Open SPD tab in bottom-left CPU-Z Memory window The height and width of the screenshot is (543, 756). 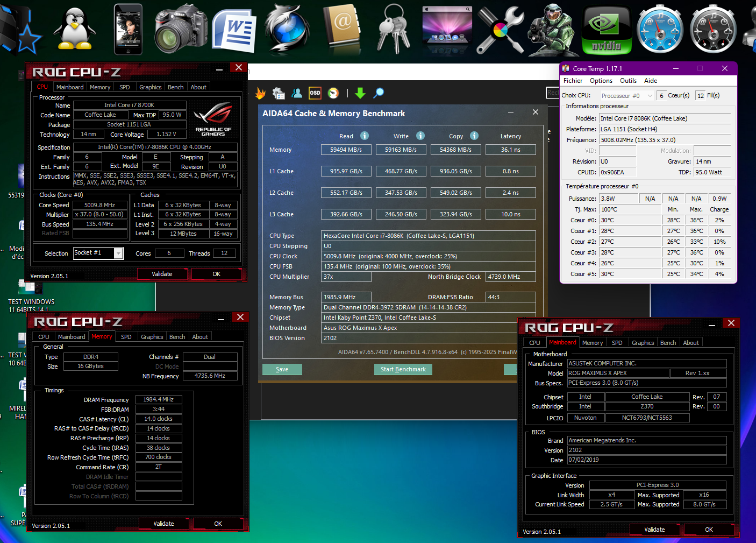[x=126, y=337]
